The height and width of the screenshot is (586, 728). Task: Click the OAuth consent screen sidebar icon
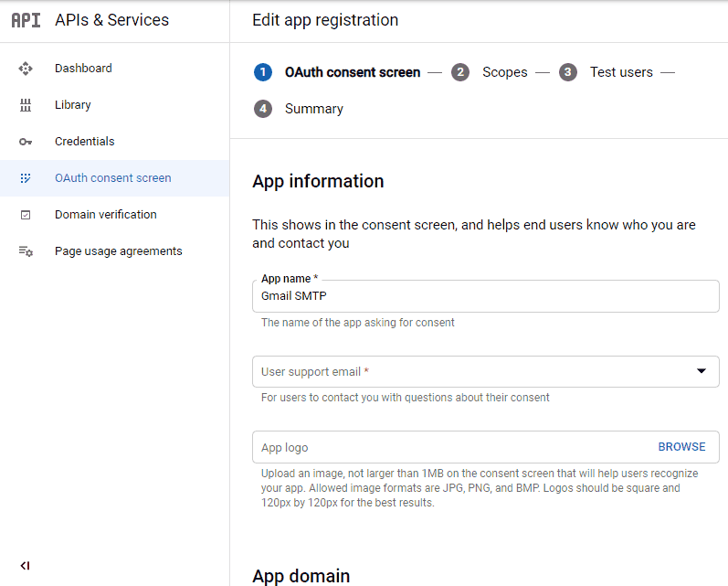(26, 178)
